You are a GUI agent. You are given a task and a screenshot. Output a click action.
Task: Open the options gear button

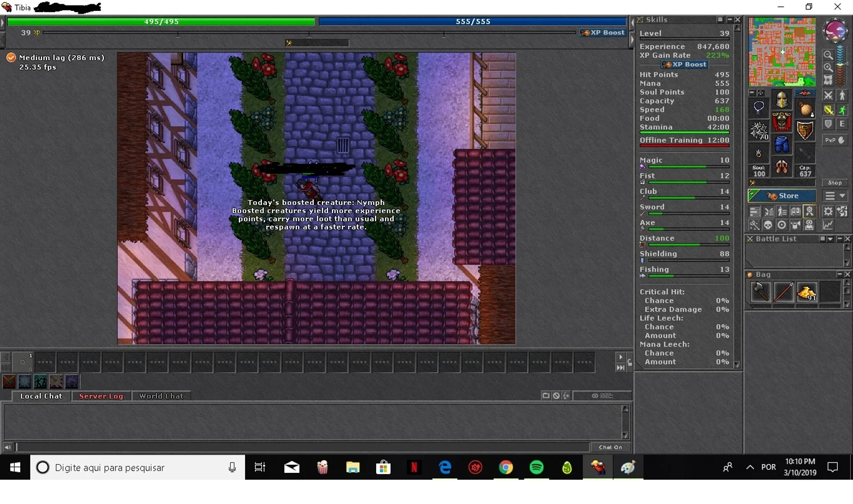(828, 212)
